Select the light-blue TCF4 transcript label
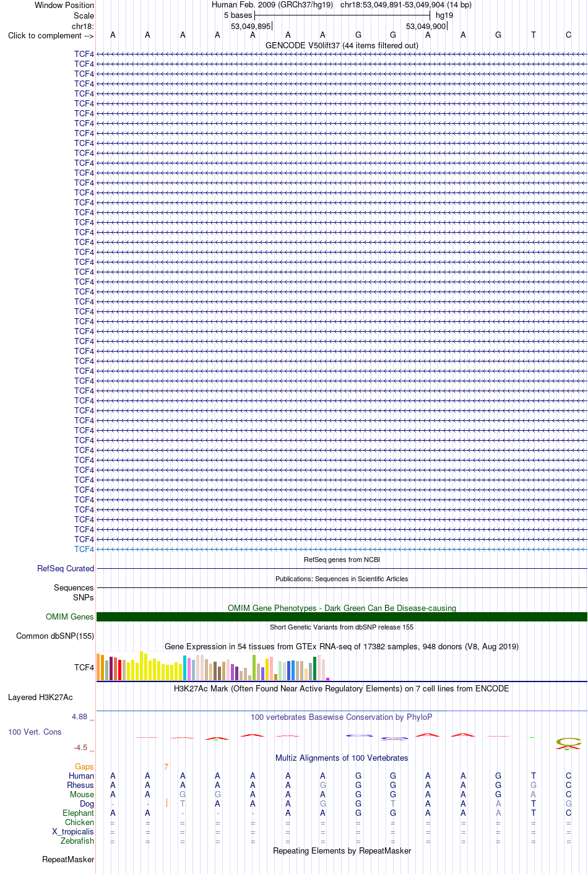588x874 pixels. click(x=84, y=549)
